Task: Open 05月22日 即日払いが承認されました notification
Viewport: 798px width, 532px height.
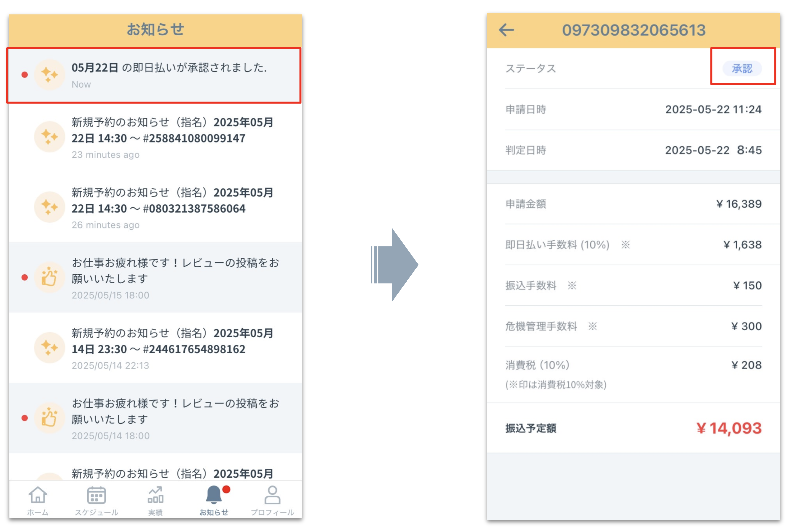Action: click(x=169, y=68)
